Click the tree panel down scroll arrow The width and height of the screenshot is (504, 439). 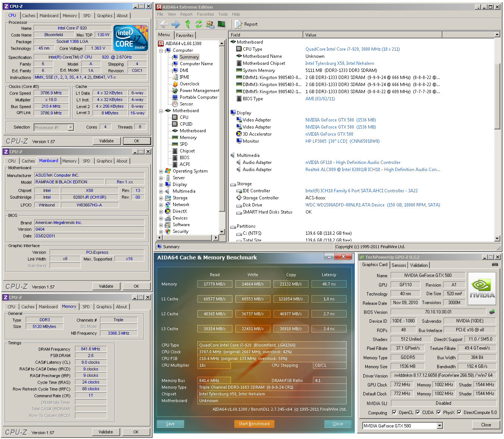point(222,232)
